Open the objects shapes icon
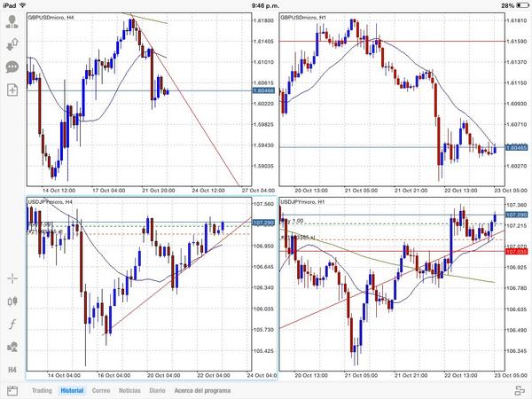 click(12, 347)
